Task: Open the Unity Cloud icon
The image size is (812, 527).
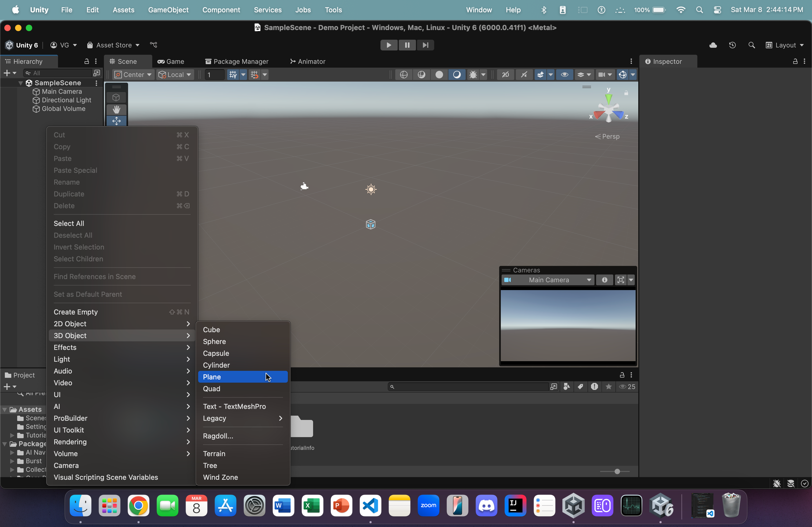Action: (x=713, y=45)
